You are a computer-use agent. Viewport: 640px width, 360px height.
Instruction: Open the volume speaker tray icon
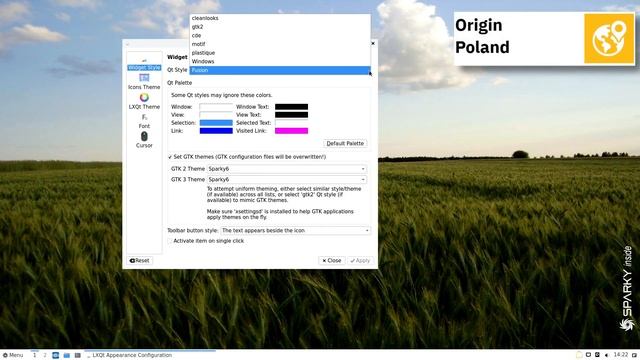tap(607, 355)
